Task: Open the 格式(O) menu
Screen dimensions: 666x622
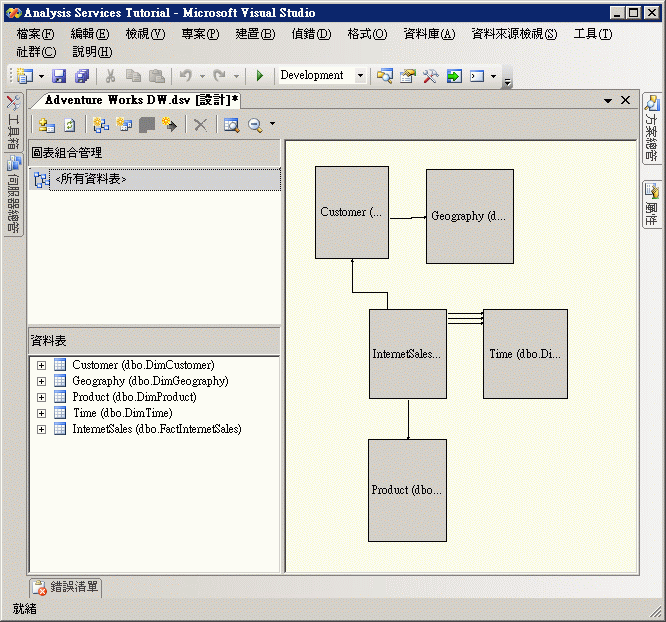Action: coord(367,34)
